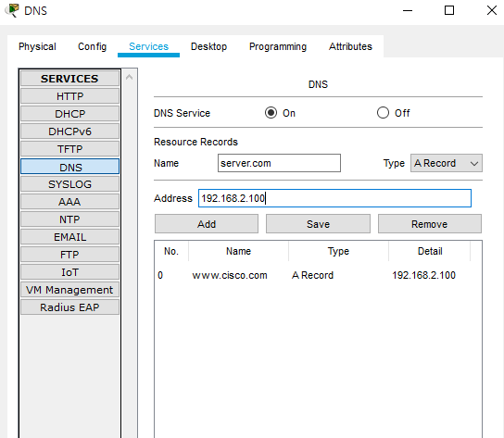Select the DNS service entry
The image size is (504, 438).
69,167
